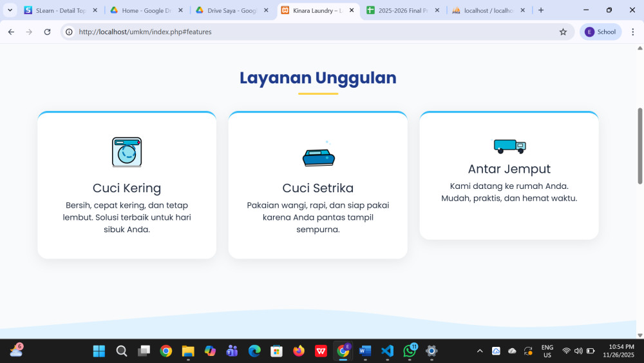
Task: Switch to the localhost phpMyAdmin tab
Action: click(x=488, y=10)
